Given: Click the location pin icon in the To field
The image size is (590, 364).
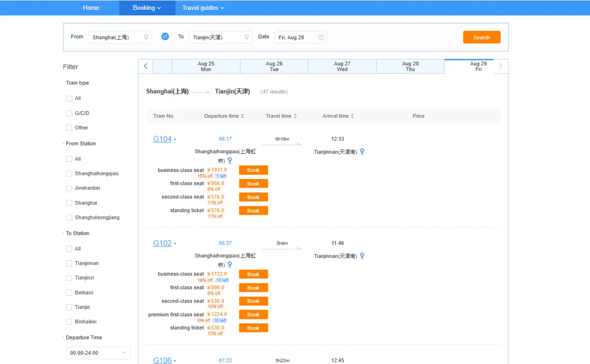Looking at the screenshot, I should (x=247, y=37).
